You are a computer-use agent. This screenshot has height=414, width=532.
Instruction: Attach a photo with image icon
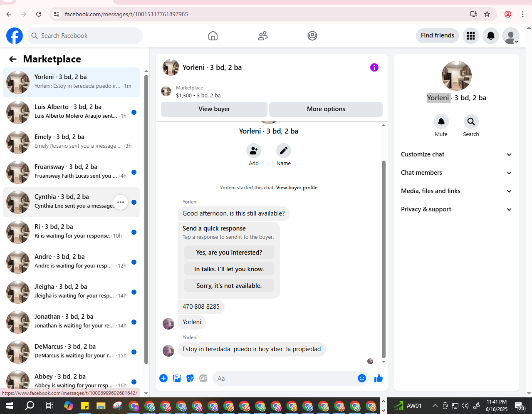pos(177,378)
